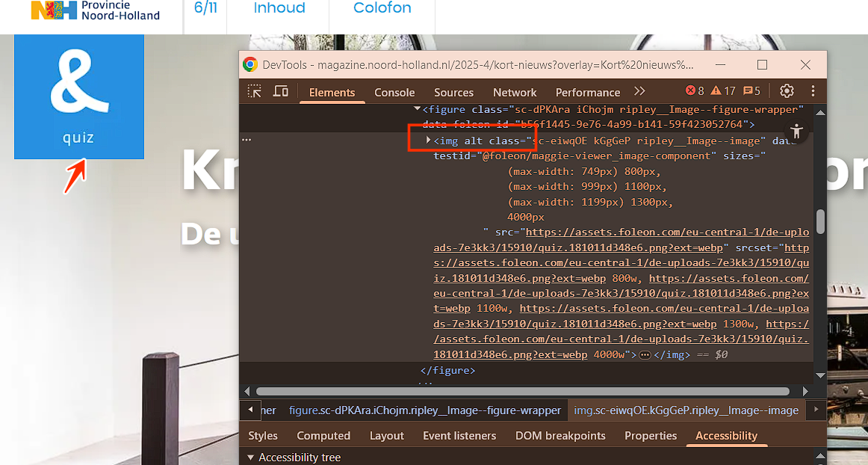Open the Network panel tab
This screenshot has width=868, height=465.
[515, 93]
